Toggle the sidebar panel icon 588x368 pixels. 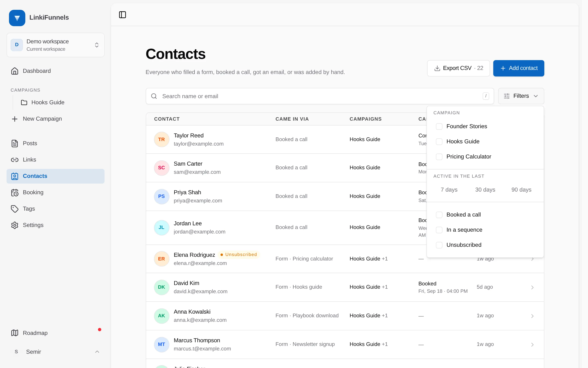pyautogui.click(x=122, y=15)
